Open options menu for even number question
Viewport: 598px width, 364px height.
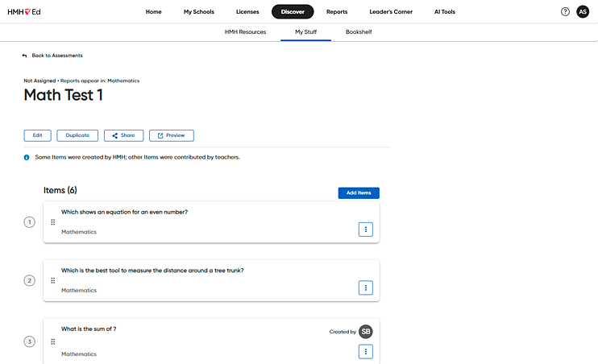[366, 230]
